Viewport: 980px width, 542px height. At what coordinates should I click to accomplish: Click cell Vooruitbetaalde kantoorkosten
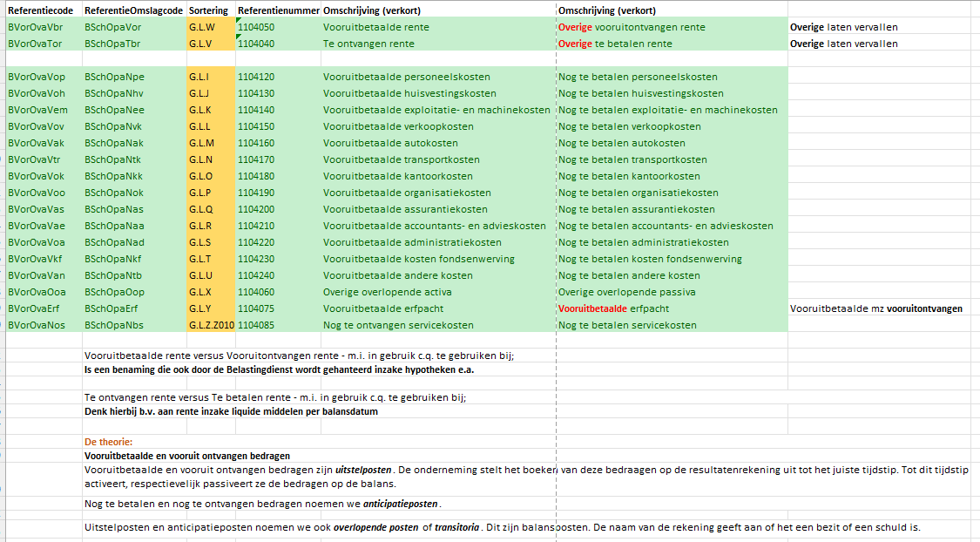438,176
